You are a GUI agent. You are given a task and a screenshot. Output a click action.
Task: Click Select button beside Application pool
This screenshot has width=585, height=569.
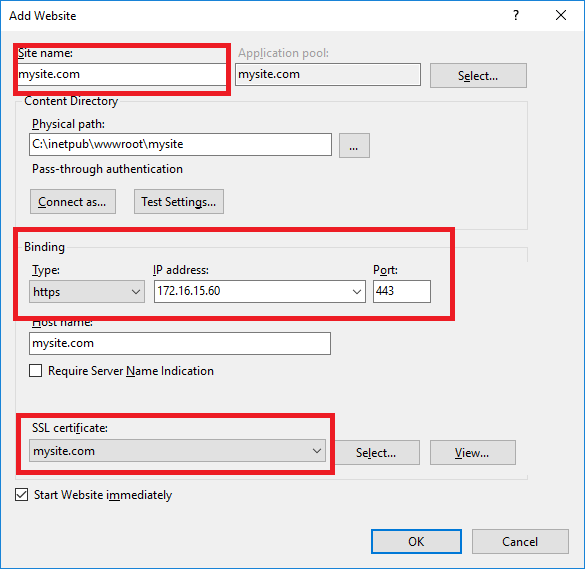478,76
